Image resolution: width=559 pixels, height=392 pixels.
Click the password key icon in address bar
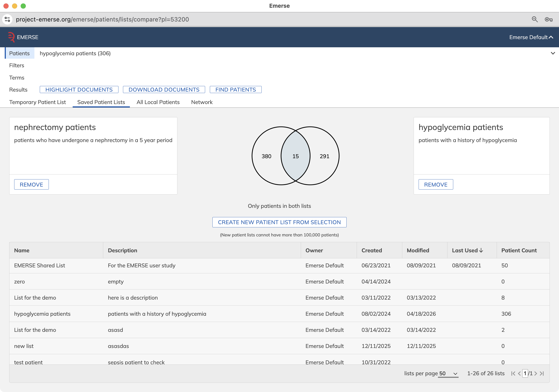point(548,20)
